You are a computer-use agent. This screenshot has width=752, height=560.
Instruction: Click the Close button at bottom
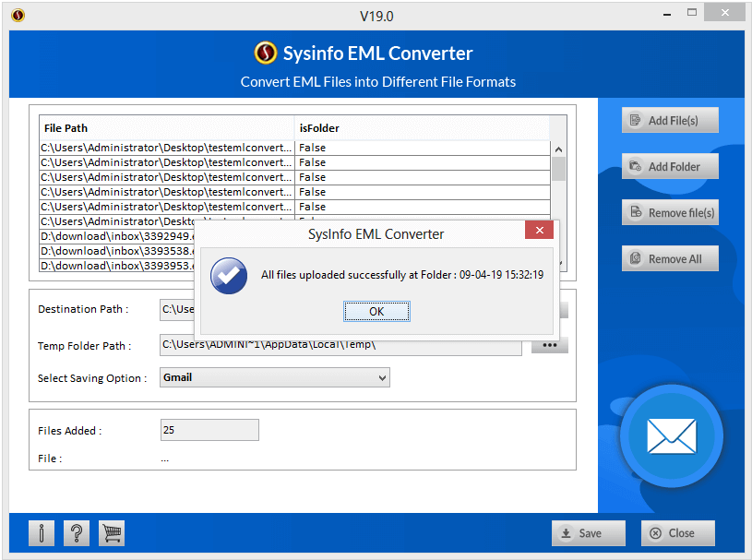coord(678,532)
